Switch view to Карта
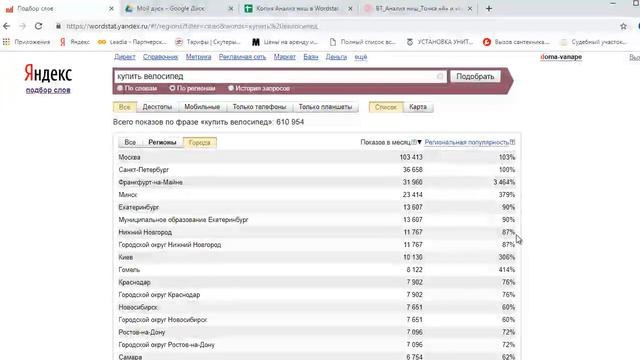Viewport: 640px width, 360px height. [418, 107]
